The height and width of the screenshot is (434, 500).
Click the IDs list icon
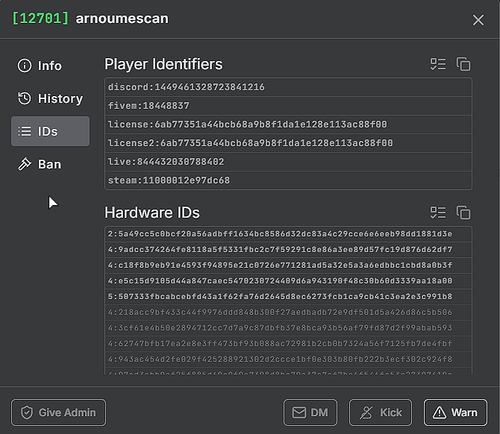pos(24,131)
